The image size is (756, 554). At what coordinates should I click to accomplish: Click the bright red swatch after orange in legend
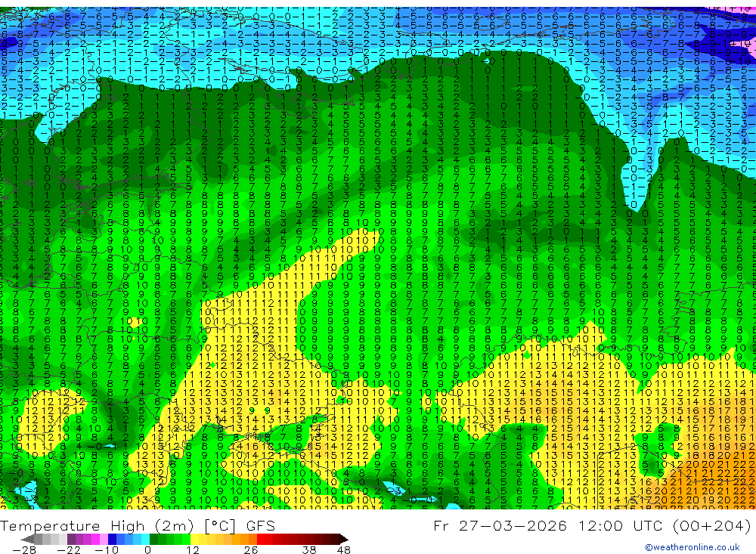tap(261, 539)
